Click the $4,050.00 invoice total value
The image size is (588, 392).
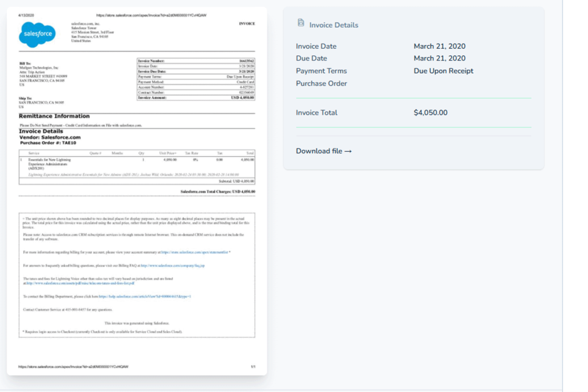click(431, 113)
